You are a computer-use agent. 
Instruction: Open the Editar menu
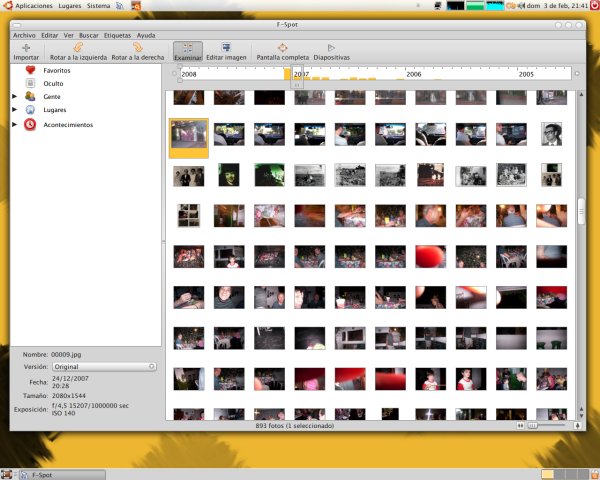click(49, 35)
